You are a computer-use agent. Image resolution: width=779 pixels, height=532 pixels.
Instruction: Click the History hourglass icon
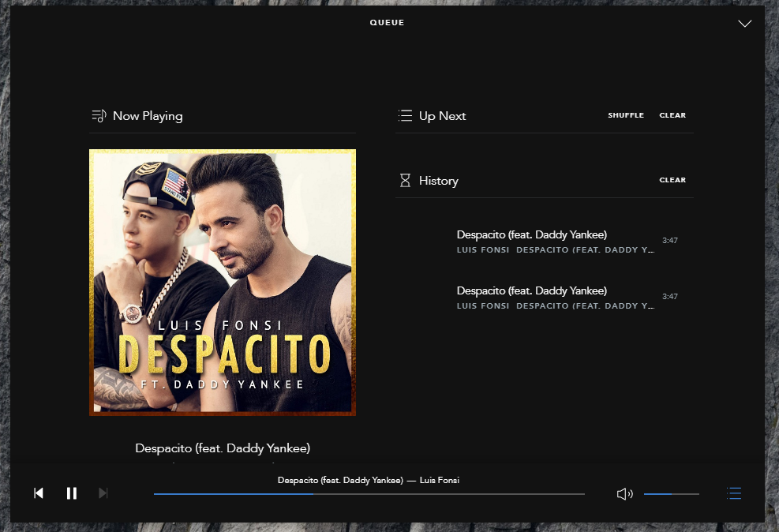coord(406,180)
